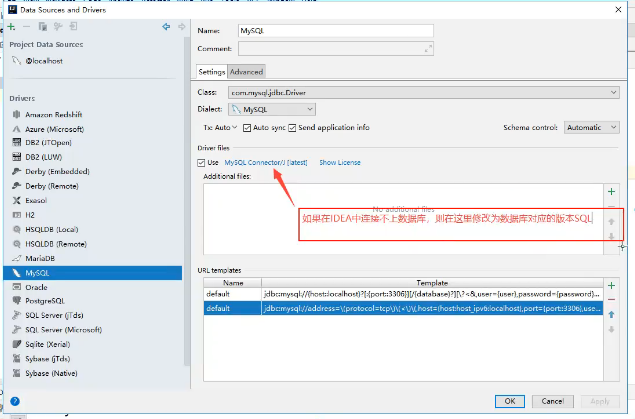The height and width of the screenshot is (419, 635).
Task: Select the Oracle driver
Action: coord(36,287)
